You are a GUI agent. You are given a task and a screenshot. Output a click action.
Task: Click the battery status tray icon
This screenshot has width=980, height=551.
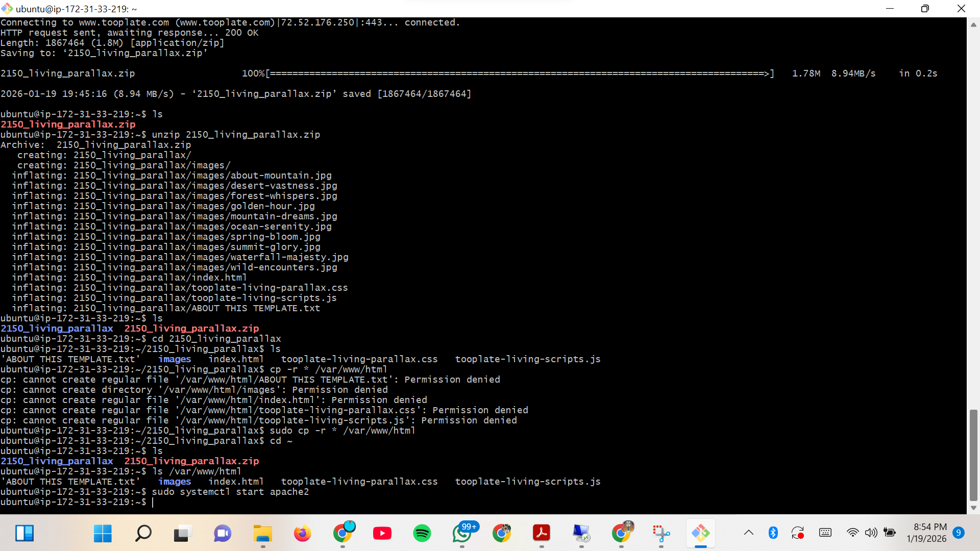click(890, 533)
